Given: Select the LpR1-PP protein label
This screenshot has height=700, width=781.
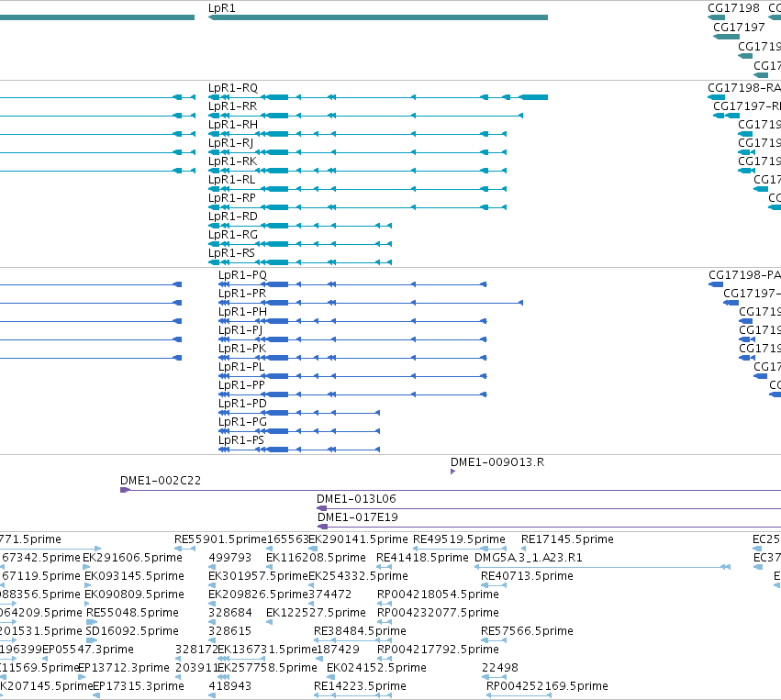Looking at the screenshot, I should pos(241,385).
